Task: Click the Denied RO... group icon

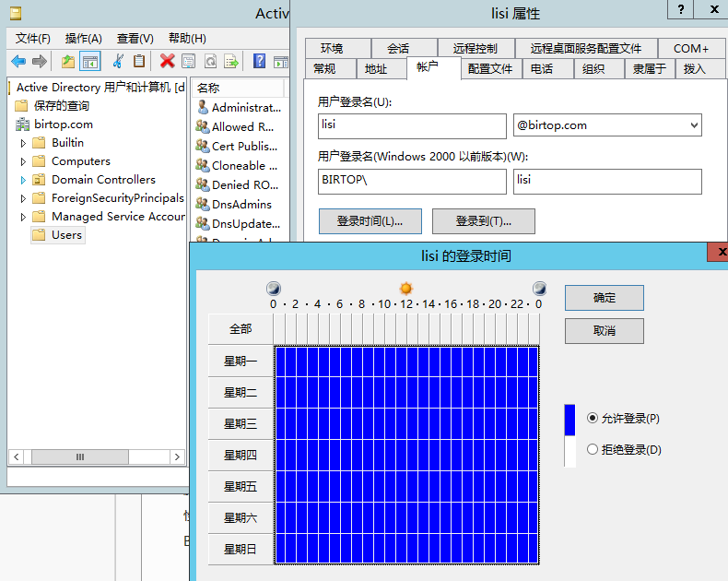Action: point(203,184)
